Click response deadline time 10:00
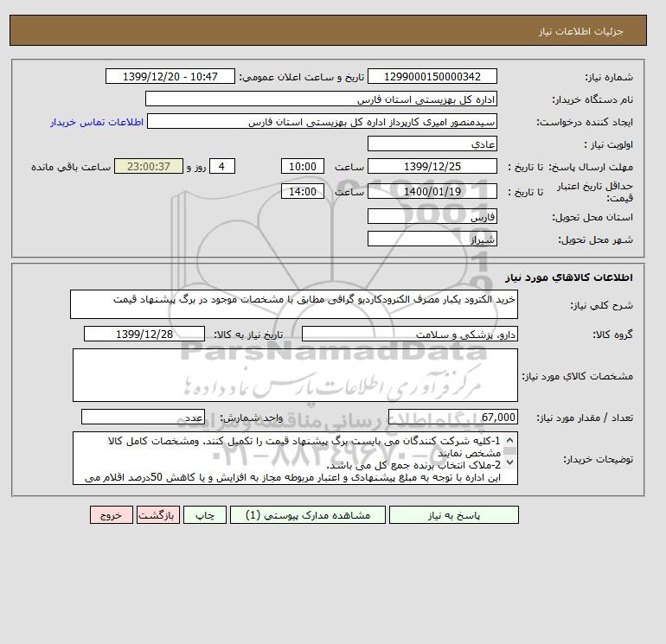Viewport: 666px width, 644px height. tap(303, 167)
